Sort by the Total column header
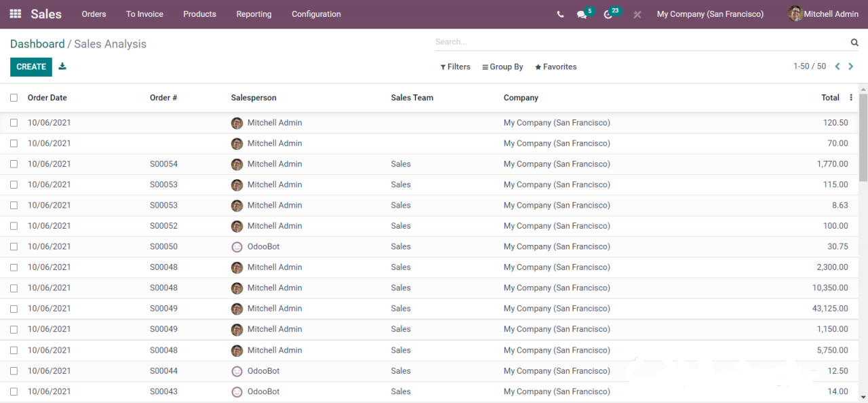Image resolution: width=868 pixels, height=403 pixels. pyautogui.click(x=830, y=98)
